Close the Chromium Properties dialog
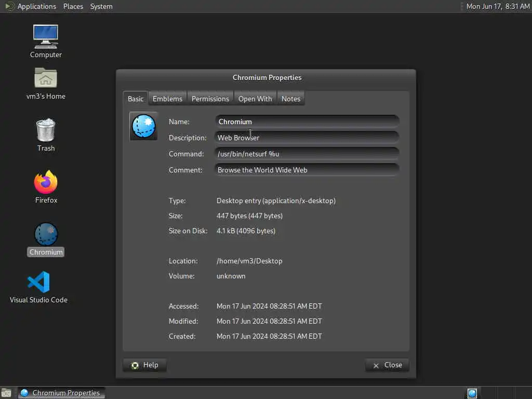The image size is (532, 399). coord(387,365)
